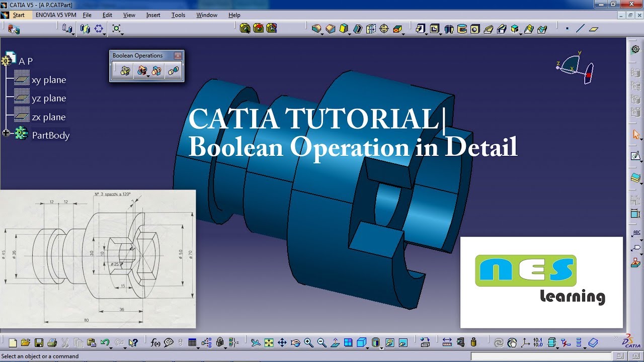Click the New document icon

[13, 343]
